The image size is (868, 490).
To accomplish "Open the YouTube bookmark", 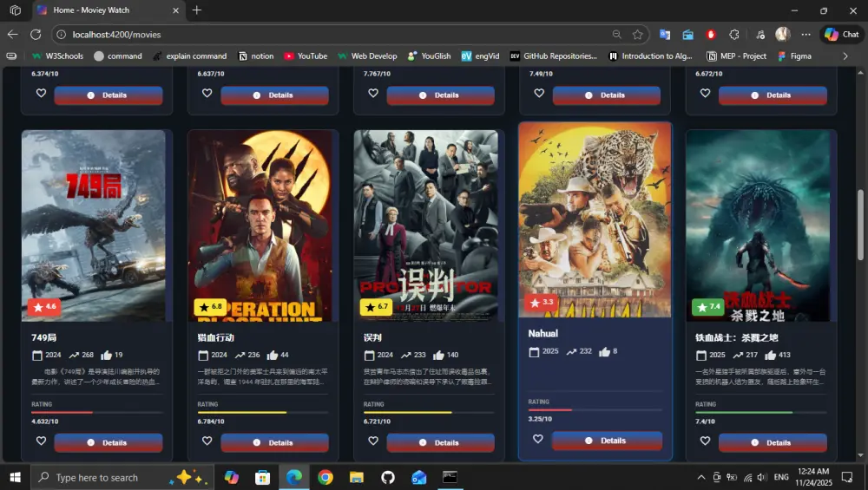I will tap(306, 56).
